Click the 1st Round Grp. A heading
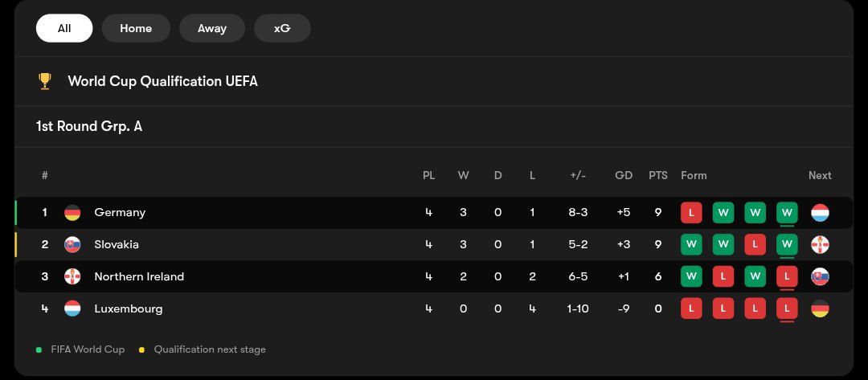The width and height of the screenshot is (868, 380). click(x=89, y=126)
